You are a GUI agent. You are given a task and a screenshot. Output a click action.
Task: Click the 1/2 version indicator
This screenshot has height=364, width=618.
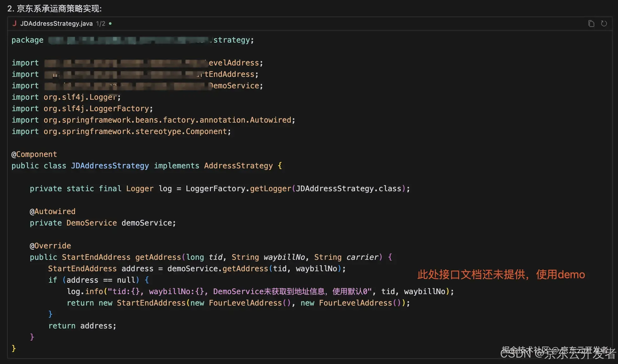point(101,24)
